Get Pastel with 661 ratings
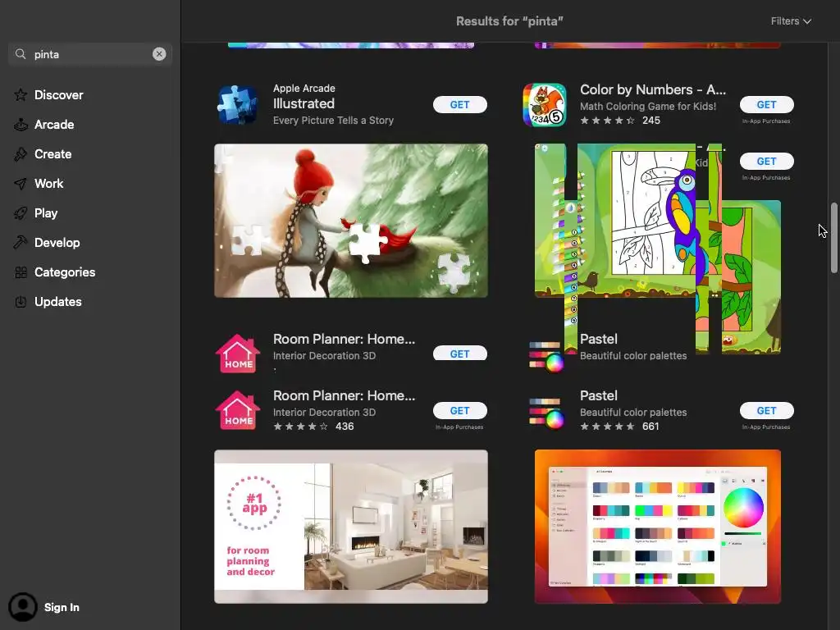This screenshot has height=630, width=840. (767, 410)
